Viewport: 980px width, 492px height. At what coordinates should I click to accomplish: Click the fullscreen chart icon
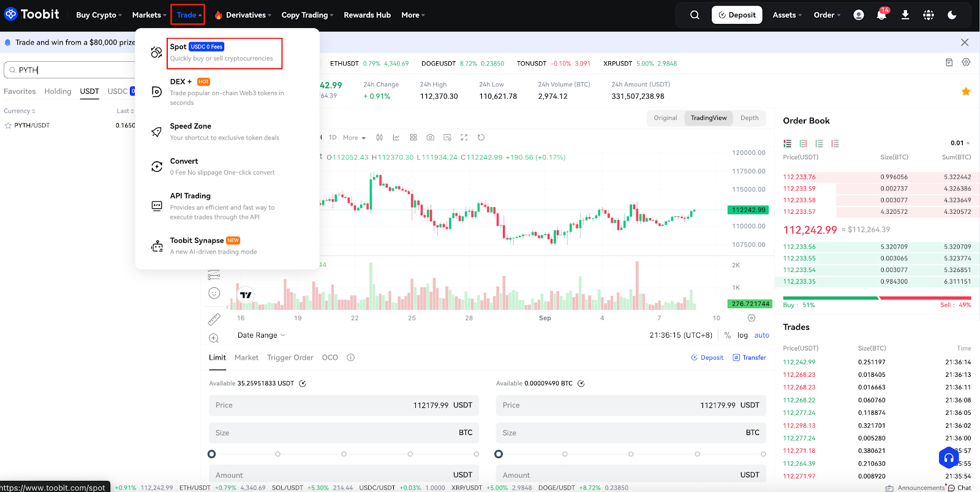(464, 137)
